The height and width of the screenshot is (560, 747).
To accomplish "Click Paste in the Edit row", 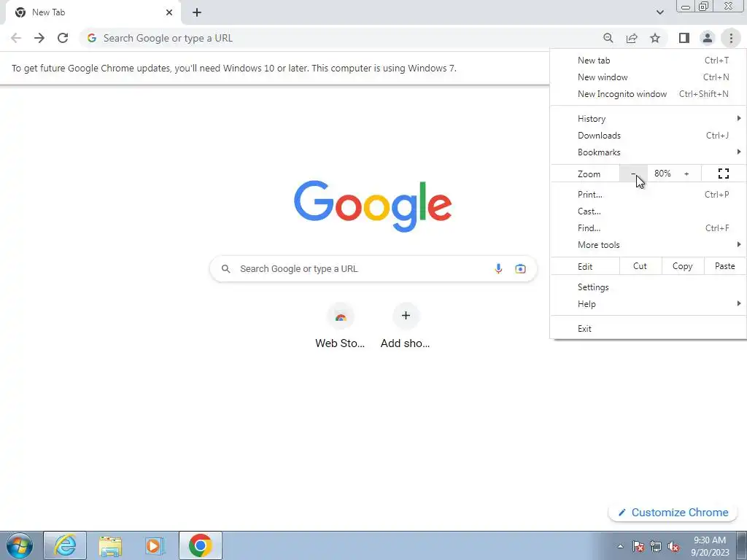I will point(724,266).
